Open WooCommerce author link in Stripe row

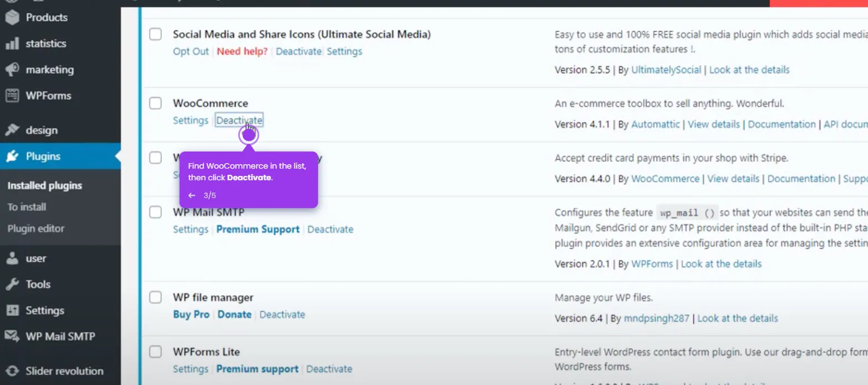(x=666, y=179)
